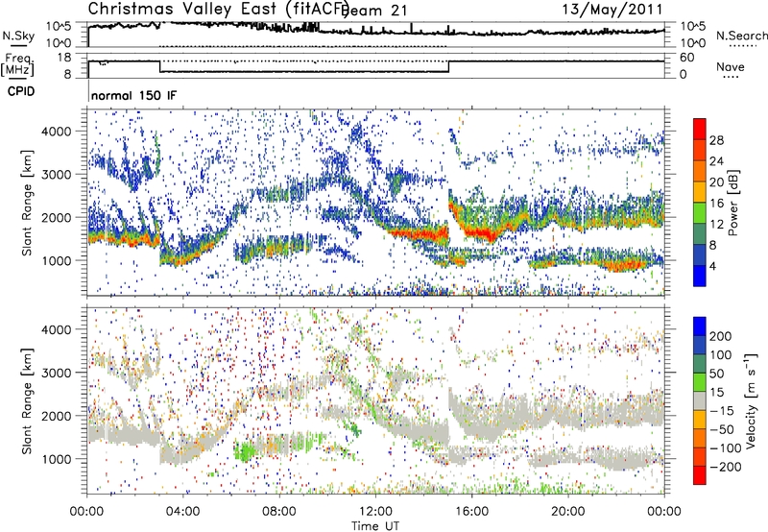The image size is (768, 532).
Task: Pick the gray -15 to 15 velocity segment
Action: point(700,401)
